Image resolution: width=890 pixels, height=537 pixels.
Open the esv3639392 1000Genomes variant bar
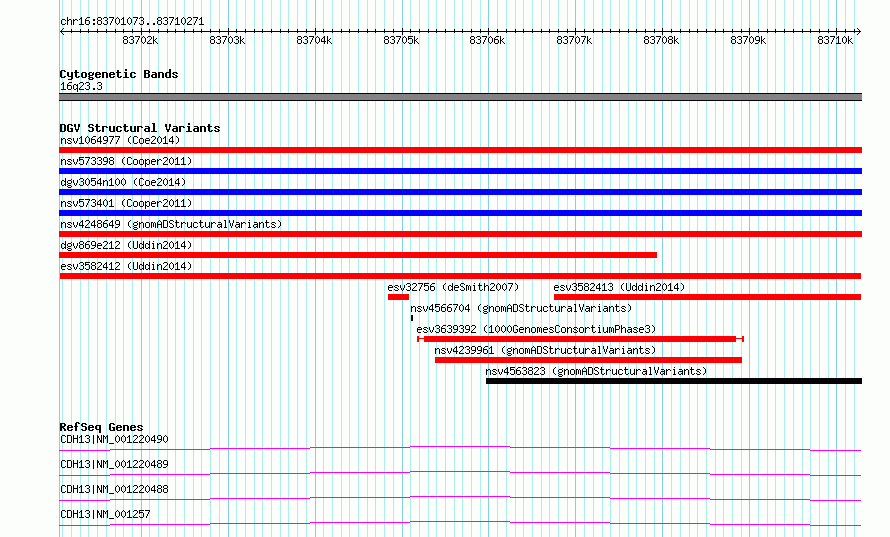point(580,339)
